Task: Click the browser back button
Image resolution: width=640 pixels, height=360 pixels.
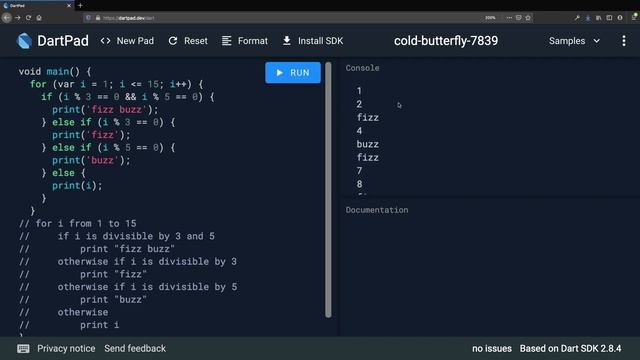Action: [7, 18]
